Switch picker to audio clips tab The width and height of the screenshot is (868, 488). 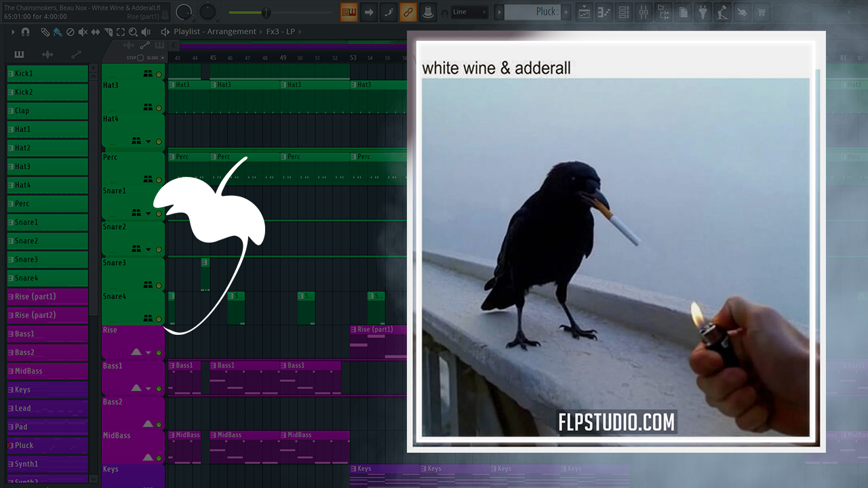coord(47,54)
